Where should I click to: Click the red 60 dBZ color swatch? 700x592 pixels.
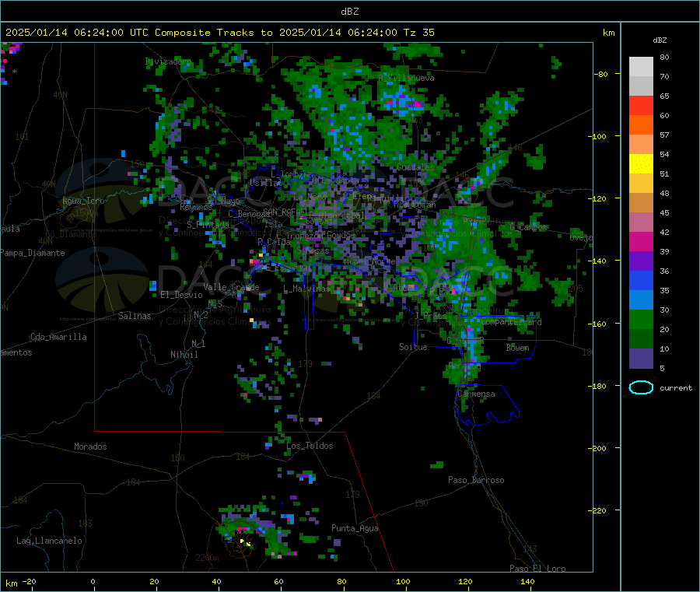point(641,105)
